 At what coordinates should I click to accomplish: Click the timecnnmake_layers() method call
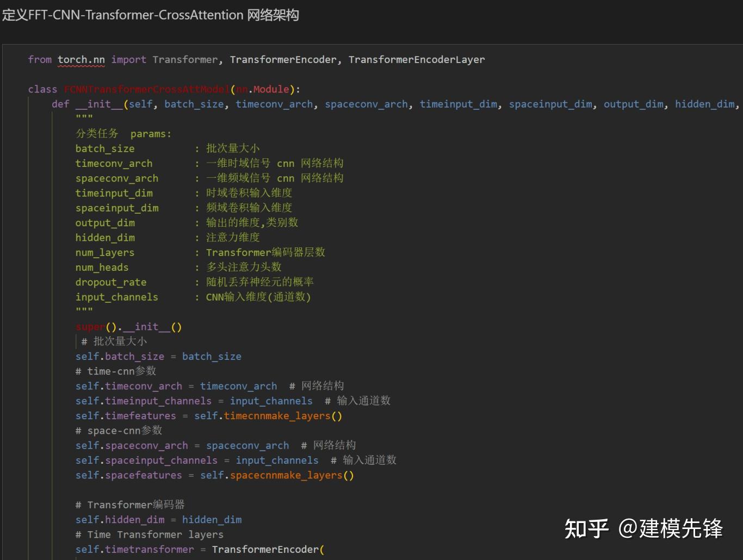coord(278,415)
